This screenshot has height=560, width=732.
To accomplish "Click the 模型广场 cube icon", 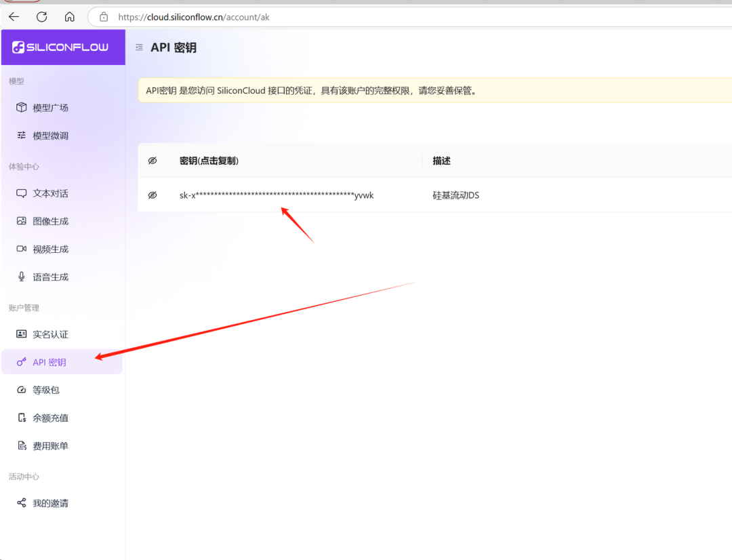I will (x=22, y=107).
